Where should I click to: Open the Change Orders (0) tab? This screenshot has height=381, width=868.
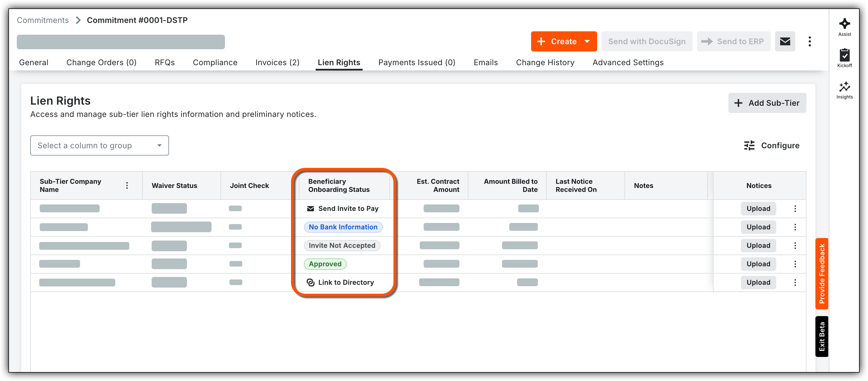(x=101, y=63)
